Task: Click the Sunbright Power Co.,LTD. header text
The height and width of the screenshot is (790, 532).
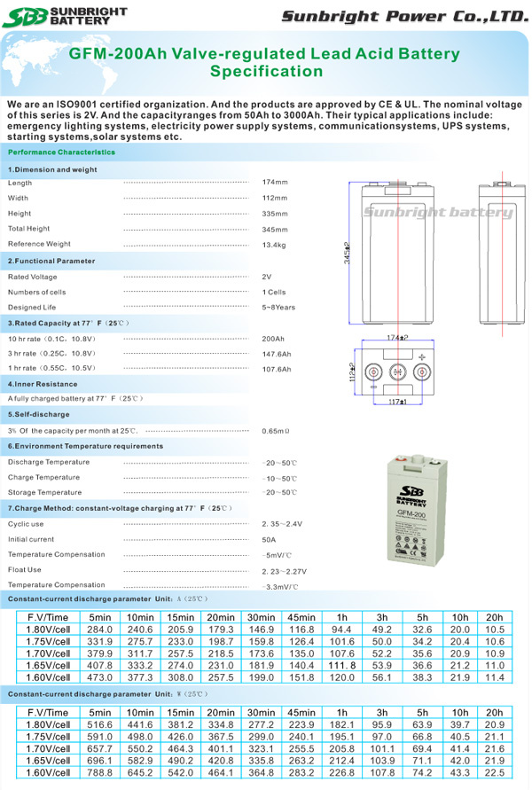Action: tap(405, 16)
